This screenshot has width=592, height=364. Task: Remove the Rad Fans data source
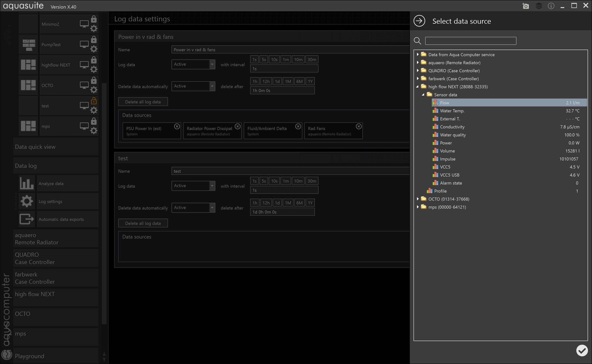[358, 126]
